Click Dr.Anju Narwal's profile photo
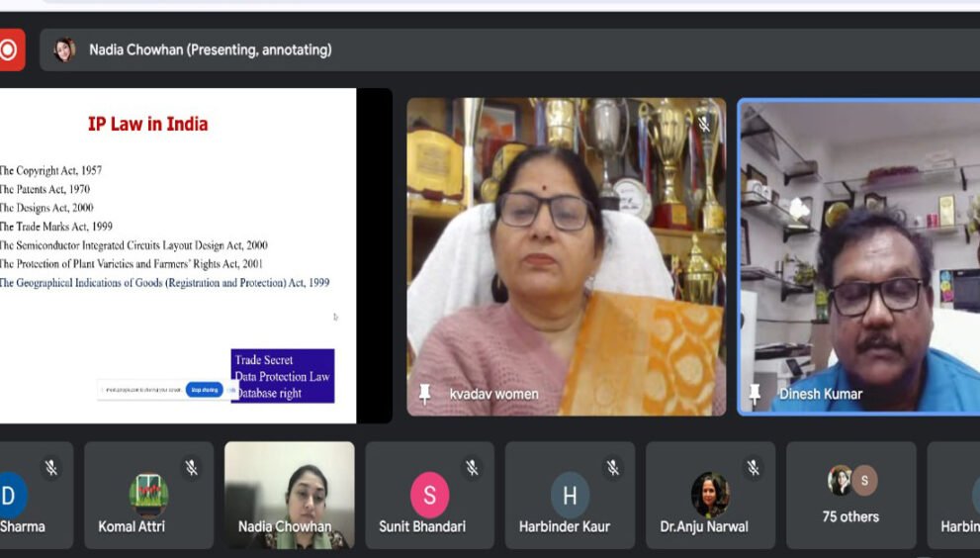The image size is (980, 558). point(710,495)
